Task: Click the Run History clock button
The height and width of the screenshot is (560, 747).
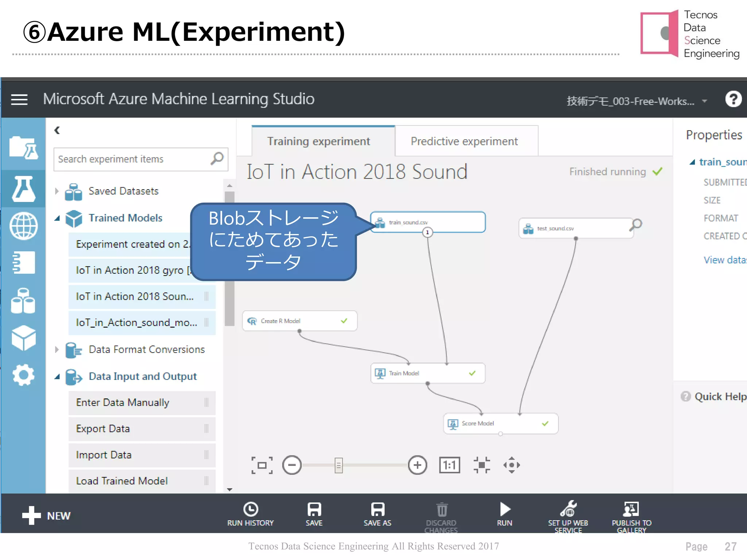Action: coord(251,514)
